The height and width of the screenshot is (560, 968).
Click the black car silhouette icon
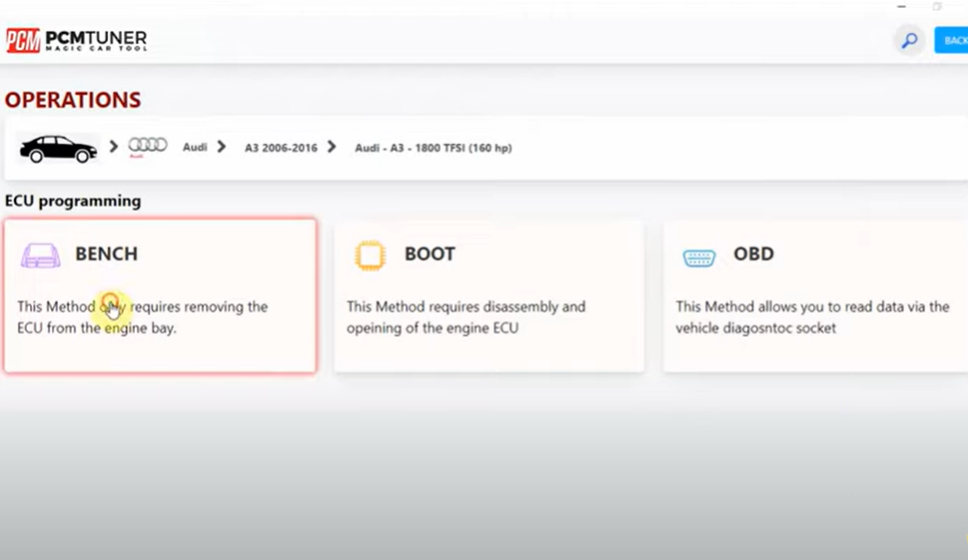[58, 148]
